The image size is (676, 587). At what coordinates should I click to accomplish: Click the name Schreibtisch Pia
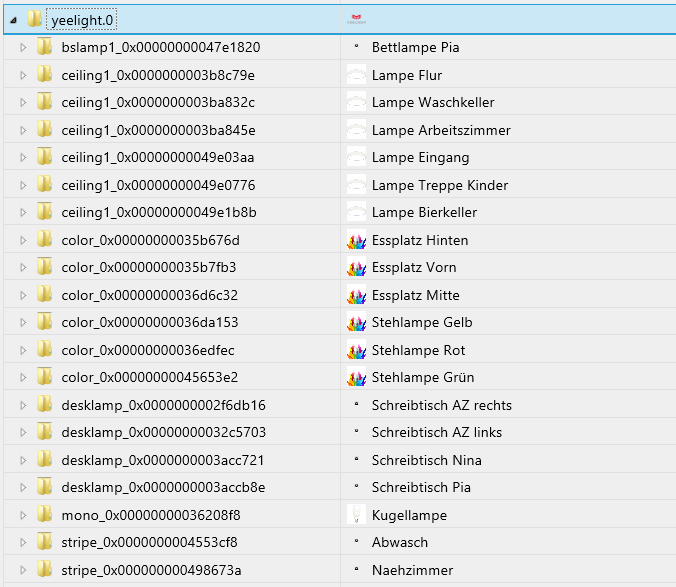click(422, 487)
